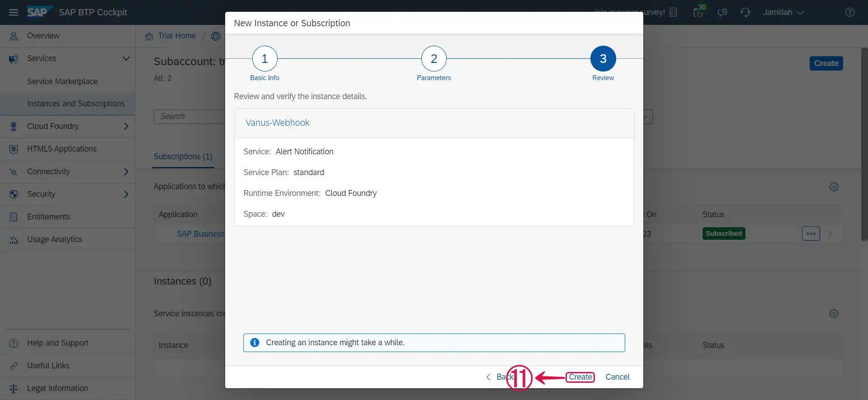Click the Connectivity sidebar icon

(x=14, y=171)
